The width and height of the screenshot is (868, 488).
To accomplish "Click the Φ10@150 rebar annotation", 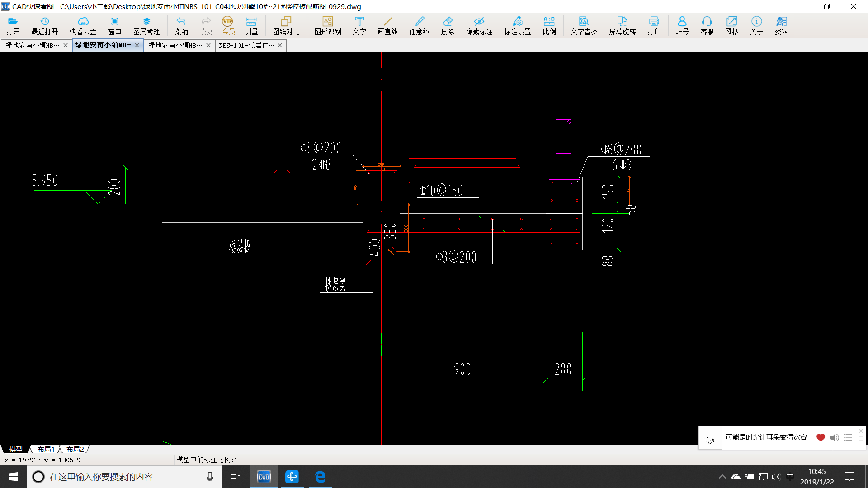I will tap(441, 190).
